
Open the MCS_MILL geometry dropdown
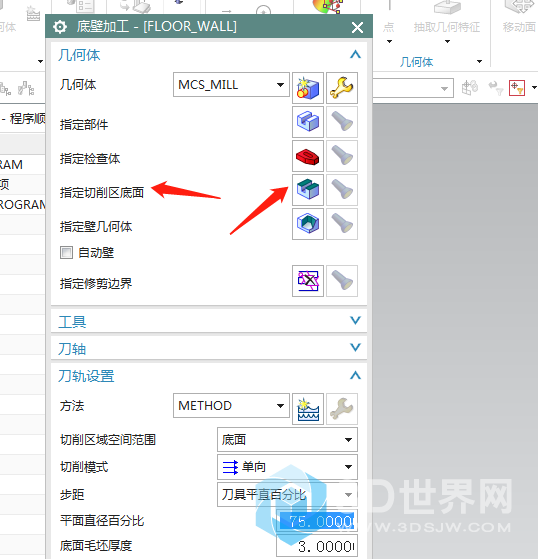(231, 85)
